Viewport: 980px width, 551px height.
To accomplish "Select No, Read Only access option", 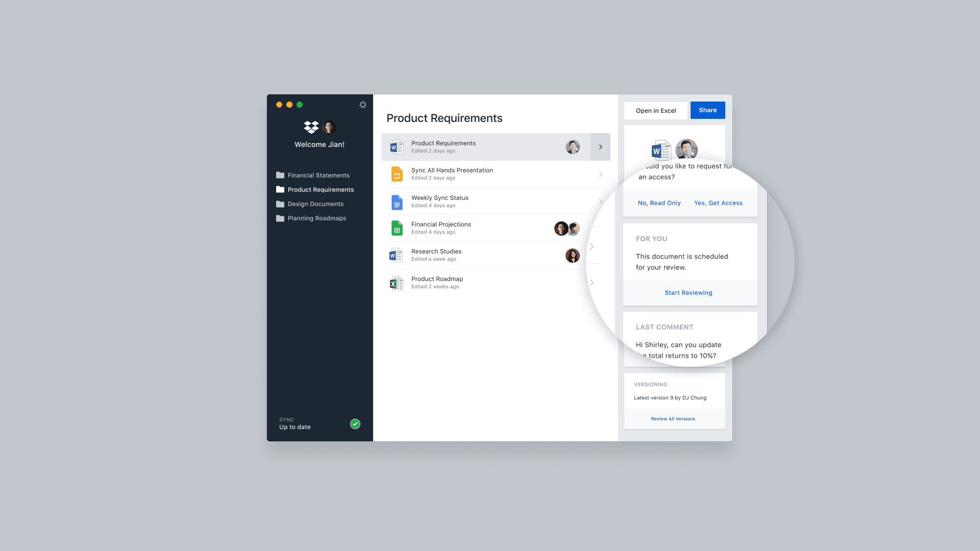I will pyautogui.click(x=659, y=203).
